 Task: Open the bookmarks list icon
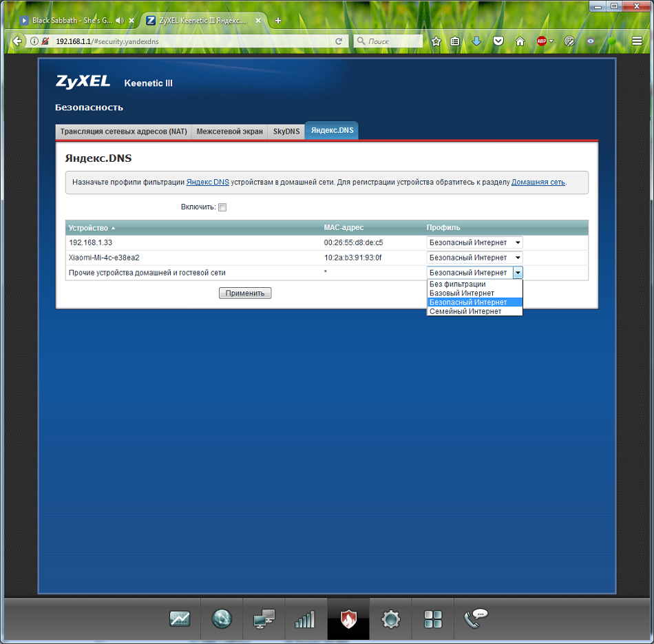pyautogui.click(x=455, y=41)
